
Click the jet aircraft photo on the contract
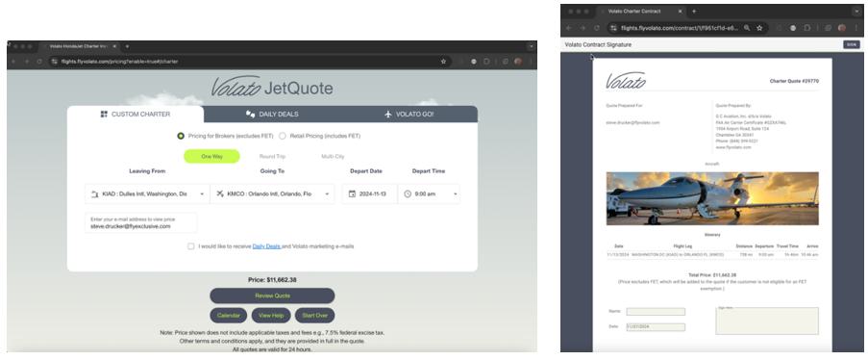click(x=712, y=198)
